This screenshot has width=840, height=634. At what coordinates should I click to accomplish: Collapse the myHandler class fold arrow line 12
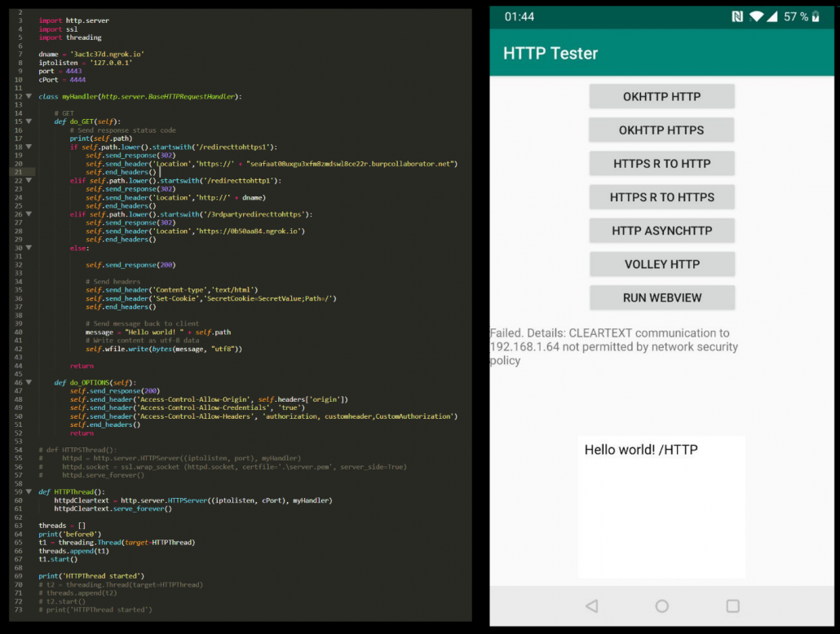29,96
